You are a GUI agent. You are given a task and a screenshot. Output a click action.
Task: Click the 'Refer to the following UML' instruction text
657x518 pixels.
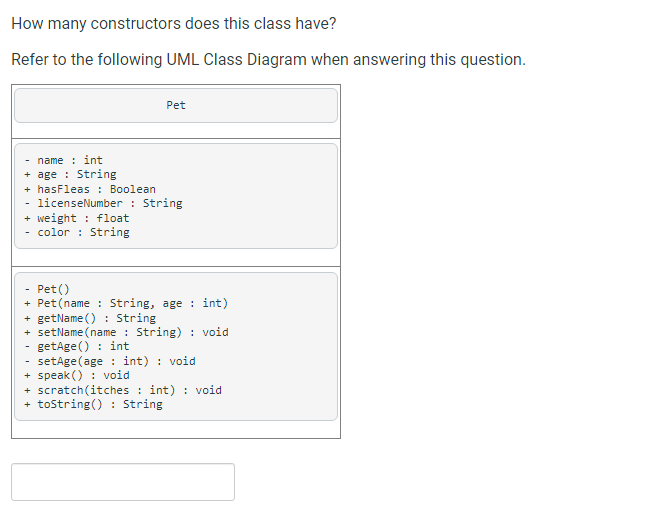268,60
